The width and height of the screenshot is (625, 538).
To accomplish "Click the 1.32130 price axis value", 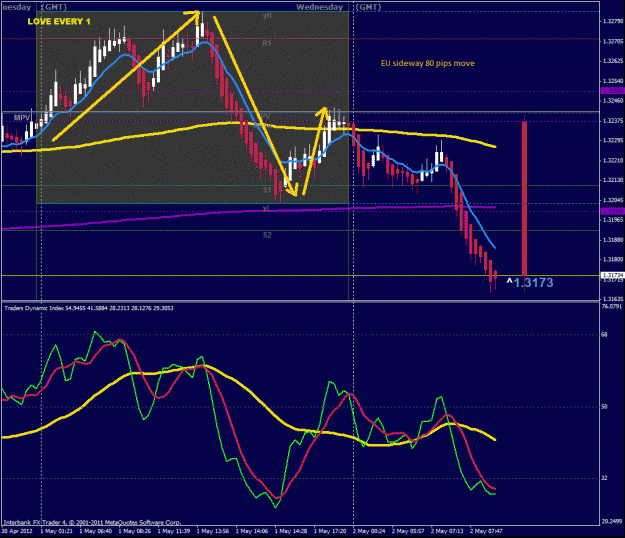I will 613,180.
